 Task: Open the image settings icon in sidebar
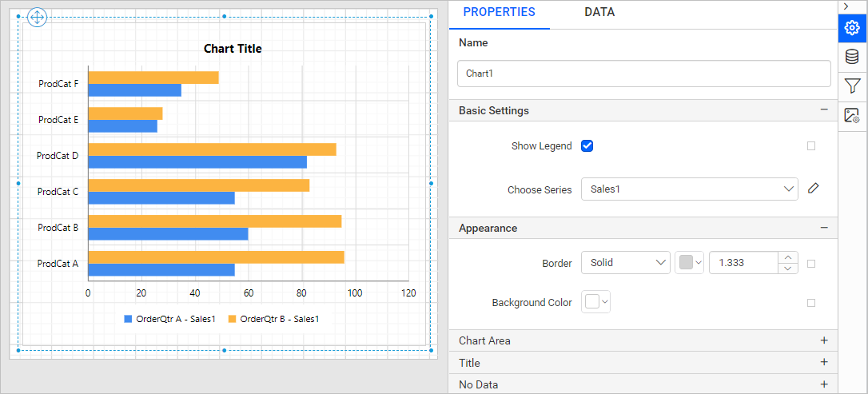point(852,115)
